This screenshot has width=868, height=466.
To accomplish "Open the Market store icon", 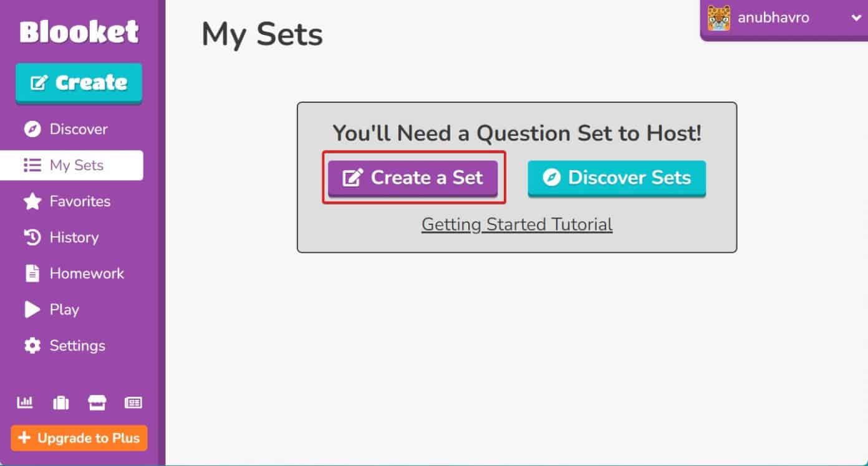I will pos(97,403).
